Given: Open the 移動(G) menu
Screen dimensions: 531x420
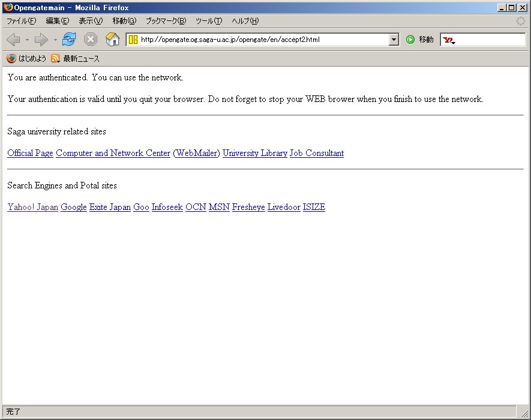Looking at the screenshot, I should click(x=124, y=21).
